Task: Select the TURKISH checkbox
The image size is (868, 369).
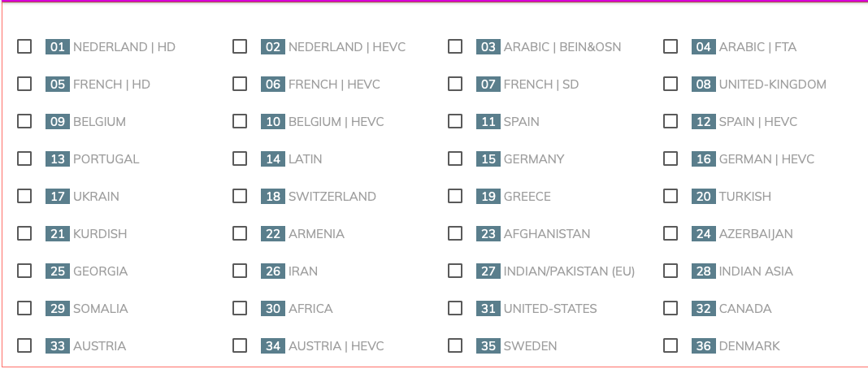Action: click(671, 196)
